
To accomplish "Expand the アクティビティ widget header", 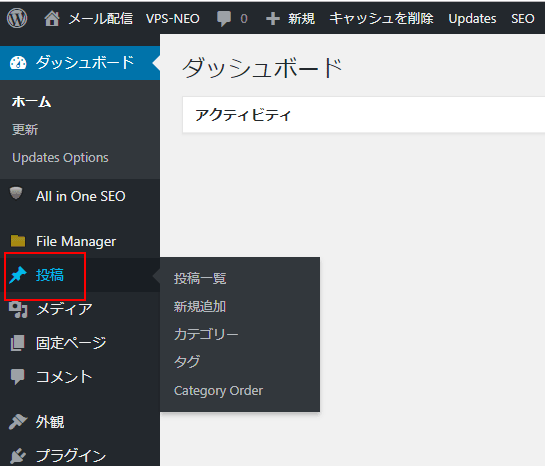I will 364,115.
